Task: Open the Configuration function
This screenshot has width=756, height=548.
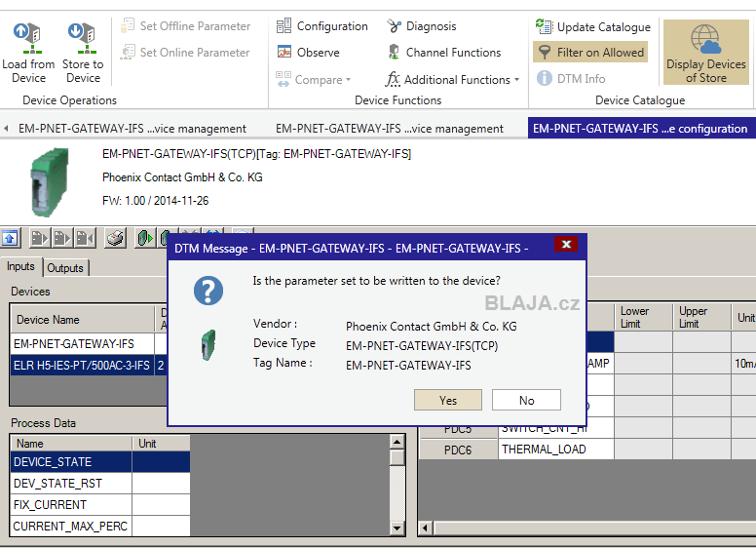Action: click(322, 26)
